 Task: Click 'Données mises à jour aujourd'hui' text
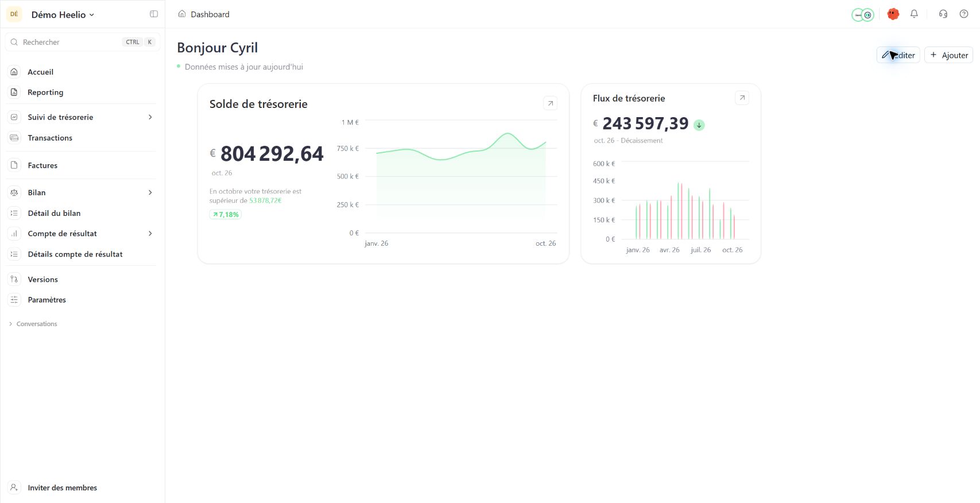244,67
